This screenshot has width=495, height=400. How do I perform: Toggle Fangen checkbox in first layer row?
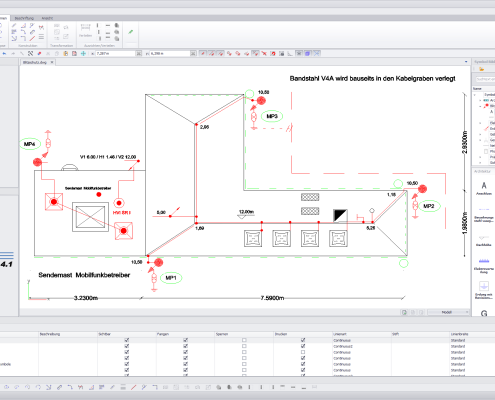click(186, 340)
